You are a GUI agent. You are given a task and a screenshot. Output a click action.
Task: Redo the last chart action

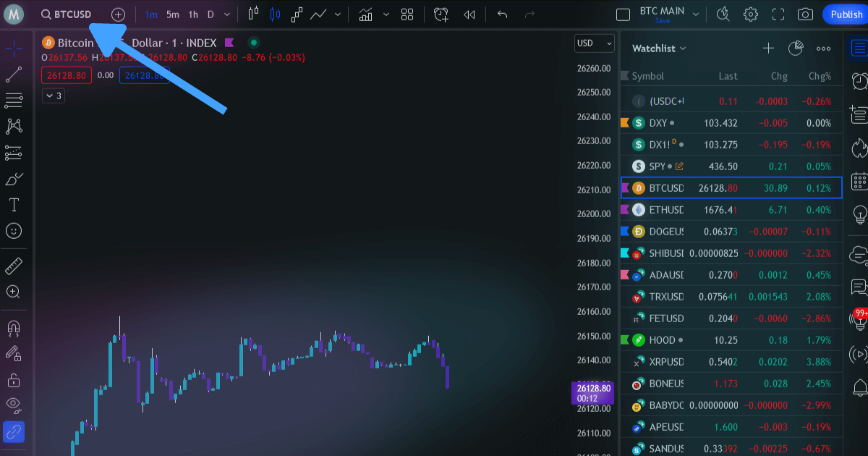[529, 14]
